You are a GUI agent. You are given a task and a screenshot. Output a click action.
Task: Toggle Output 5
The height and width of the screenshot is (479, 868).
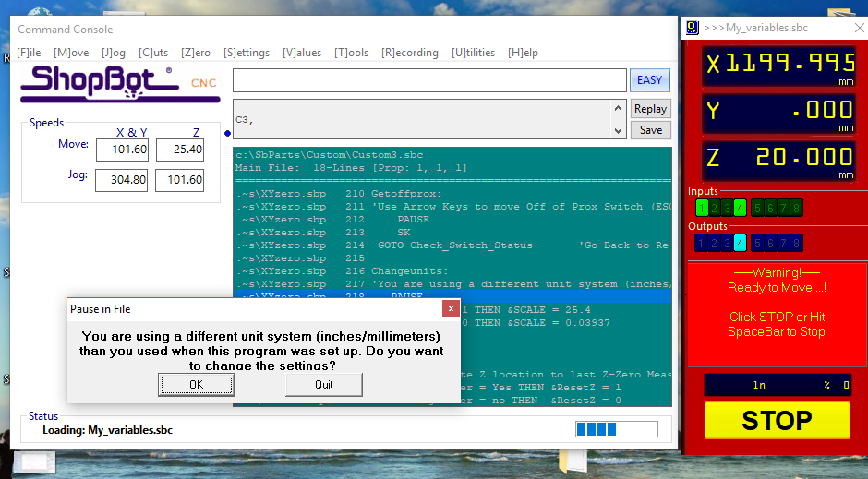[757, 243]
